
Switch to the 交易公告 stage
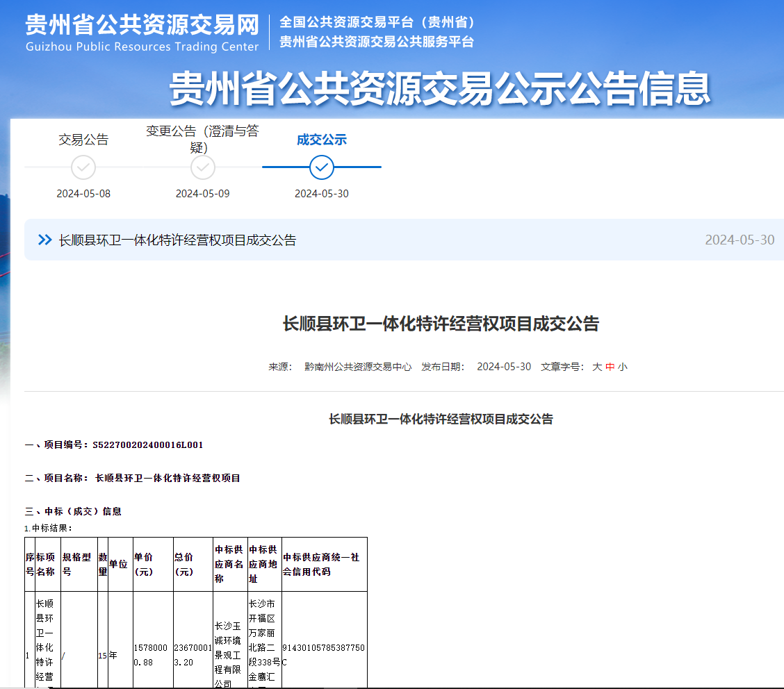coord(83,139)
